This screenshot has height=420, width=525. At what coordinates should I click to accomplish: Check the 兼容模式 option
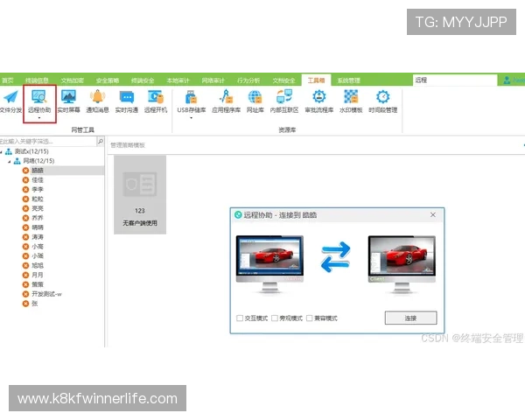pyautogui.click(x=309, y=318)
